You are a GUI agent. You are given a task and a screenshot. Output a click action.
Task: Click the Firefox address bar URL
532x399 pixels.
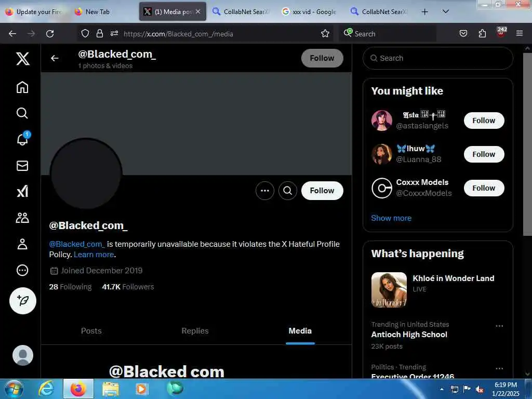click(x=179, y=34)
